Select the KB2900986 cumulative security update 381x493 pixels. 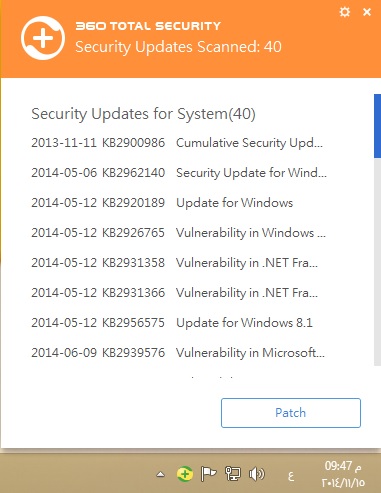(177, 143)
